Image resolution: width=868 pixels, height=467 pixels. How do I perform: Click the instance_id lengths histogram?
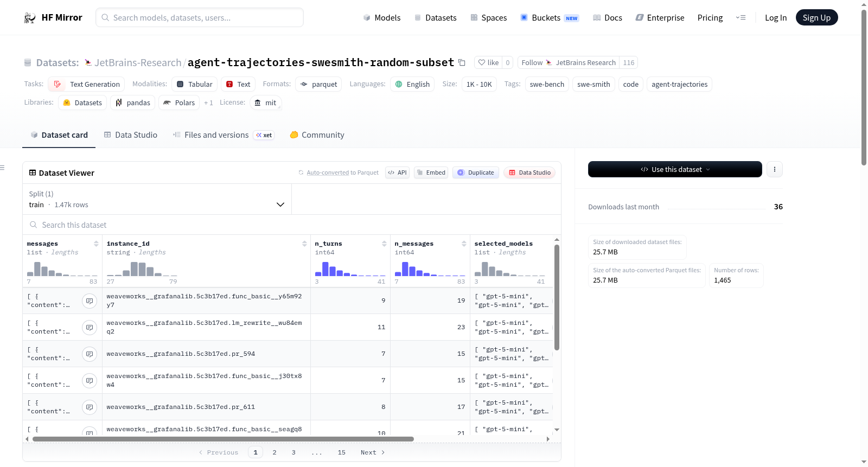(x=142, y=269)
